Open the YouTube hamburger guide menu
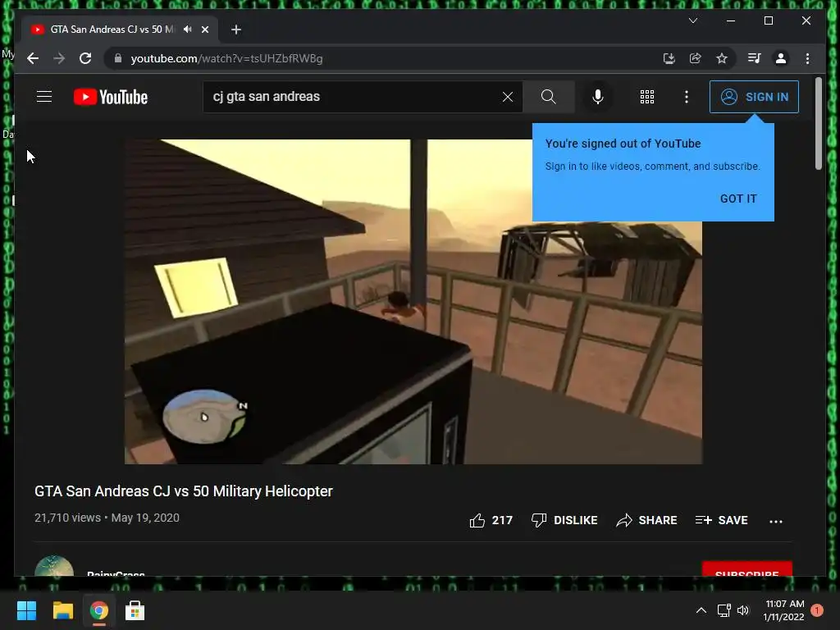 (x=44, y=97)
